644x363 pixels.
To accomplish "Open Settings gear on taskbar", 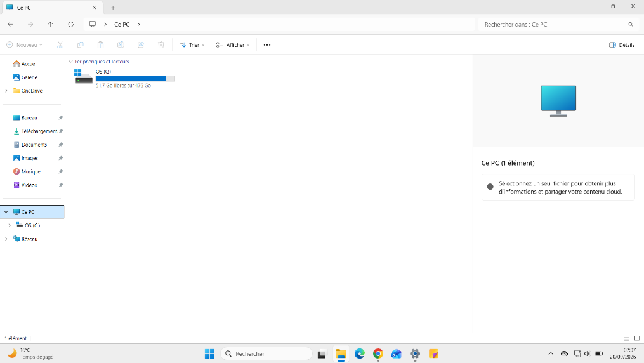I will (x=415, y=353).
